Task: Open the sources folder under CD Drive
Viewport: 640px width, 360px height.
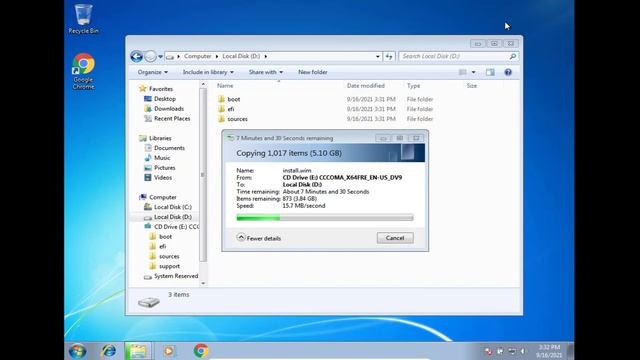Action: tap(164, 256)
